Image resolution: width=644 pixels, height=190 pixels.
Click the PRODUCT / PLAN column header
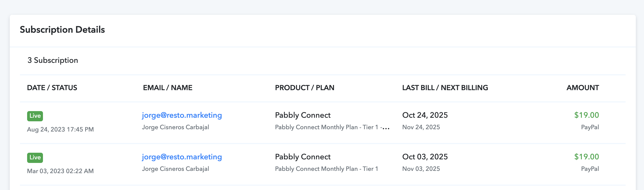(305, 88)
